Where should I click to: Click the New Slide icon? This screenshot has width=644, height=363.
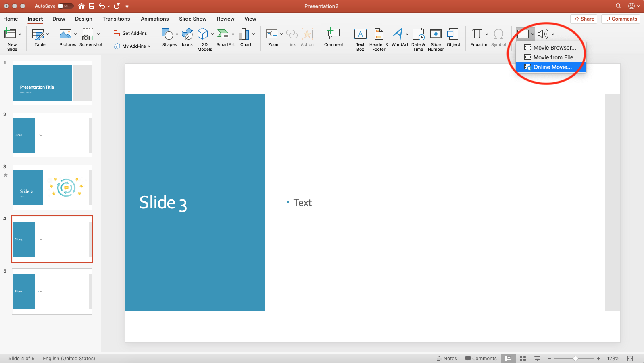coord(10,34)
